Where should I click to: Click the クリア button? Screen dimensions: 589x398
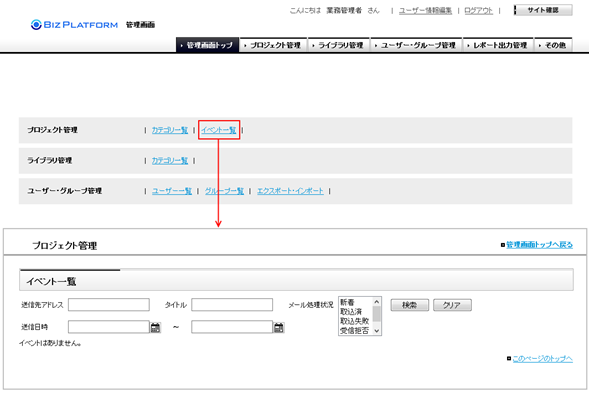(x=452, y=305)
